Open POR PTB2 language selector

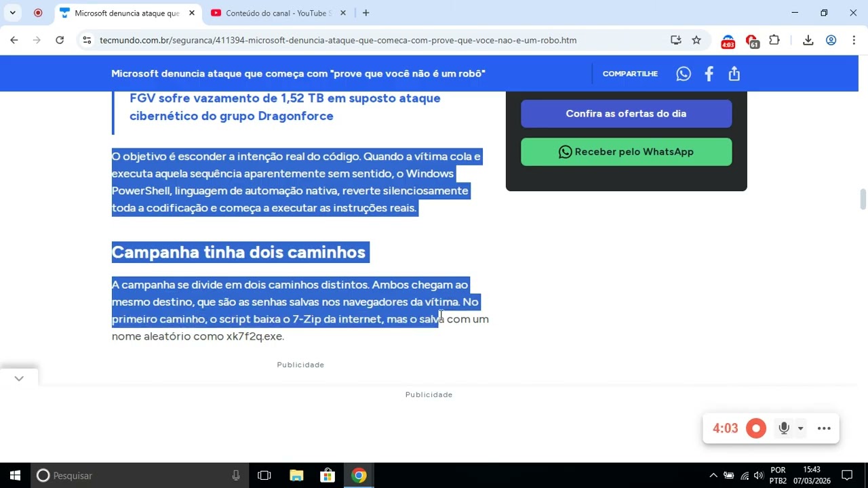(778, 475)
